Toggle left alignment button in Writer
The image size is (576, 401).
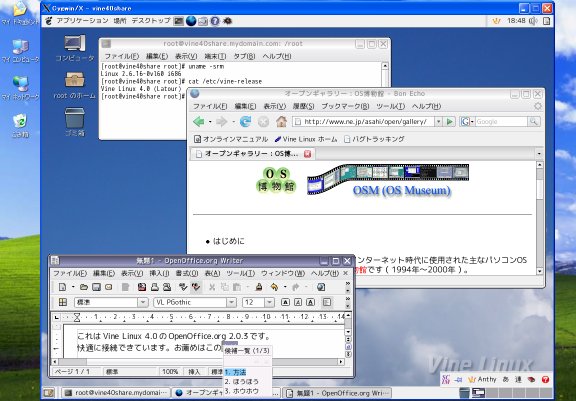tap(327, 302)
